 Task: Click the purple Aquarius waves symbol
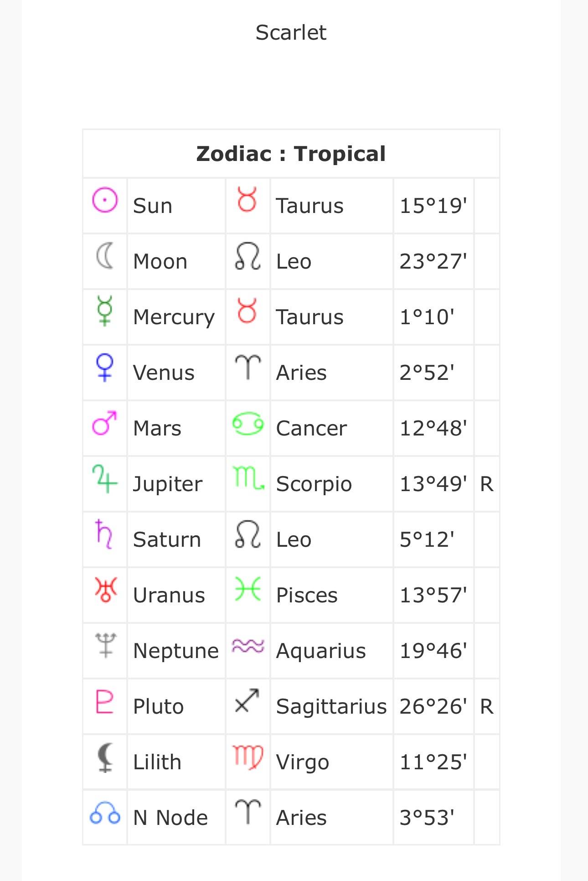click(248, 646)
